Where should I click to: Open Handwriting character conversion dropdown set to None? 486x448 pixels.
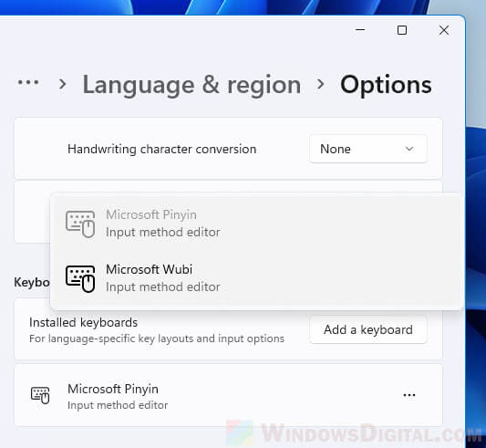[367, 149]
